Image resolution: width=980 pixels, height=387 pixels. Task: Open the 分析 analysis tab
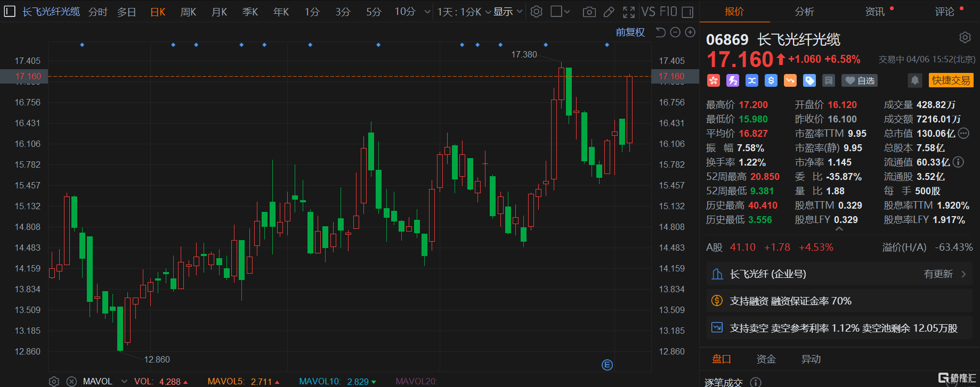[x=804, y=11]
